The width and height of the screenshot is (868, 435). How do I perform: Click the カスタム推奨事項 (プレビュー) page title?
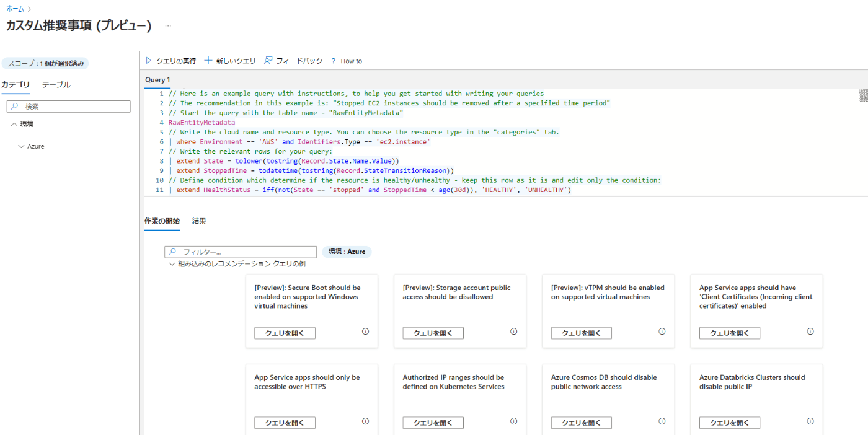[x=79, y=26]
